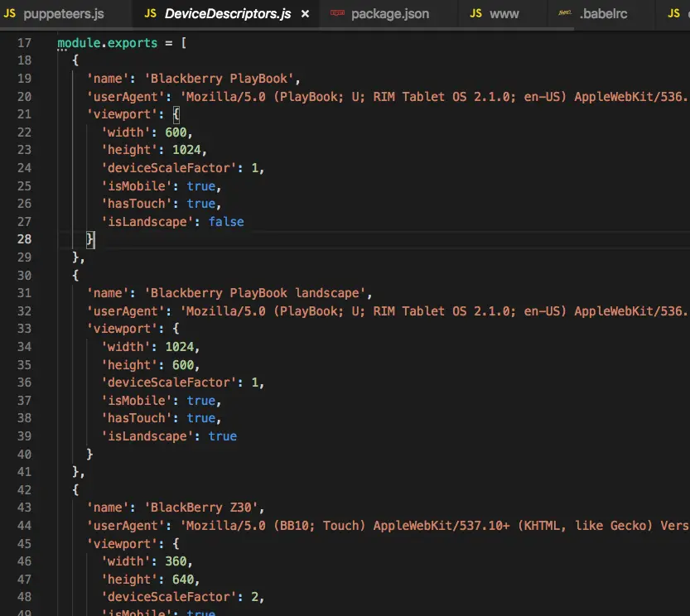Click line number 17 in the gutter

24,43
